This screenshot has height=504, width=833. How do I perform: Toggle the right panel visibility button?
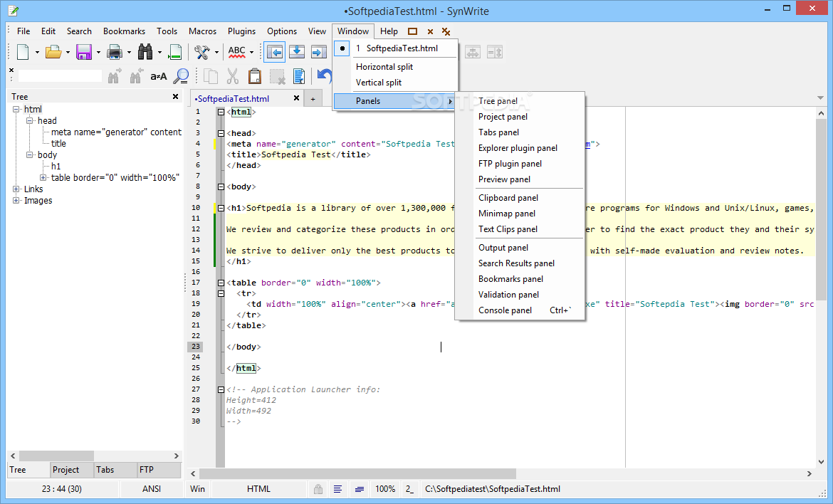tap(319, 52)
